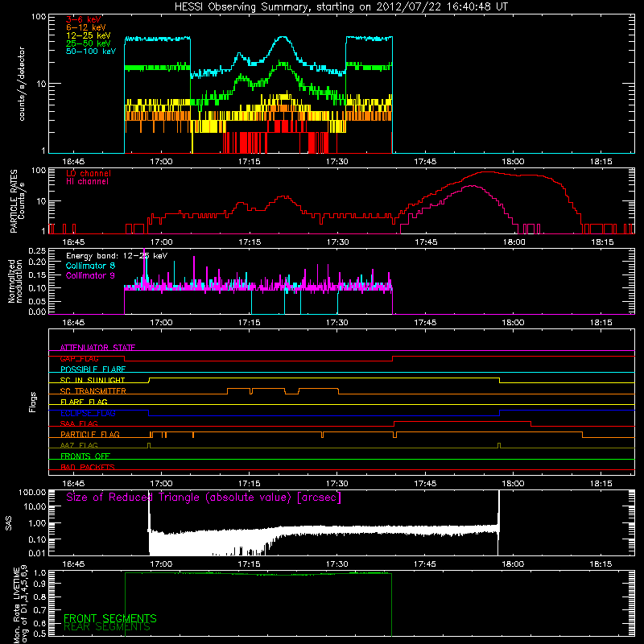Click the SC_IN_SUNLIGHT flag label
Screen dimensions: 644x644
pyautogui.click(x=93, y=380)
